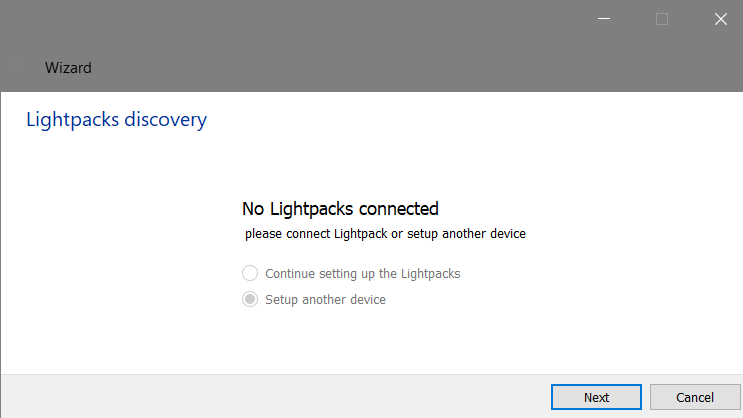Click the disabled maximize window icon
This screenshot has width=743, height=418.
pos(662,18)
